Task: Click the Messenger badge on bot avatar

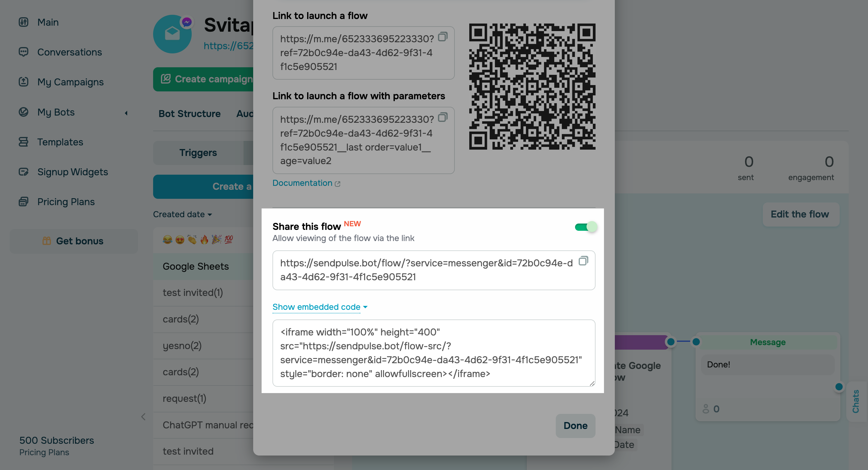Action: 187,22
